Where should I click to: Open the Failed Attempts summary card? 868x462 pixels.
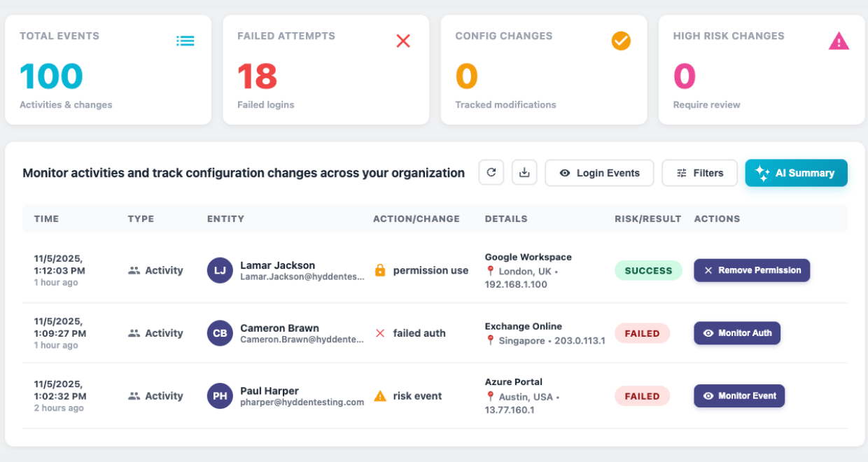pyautogui.click(x=325, y=70)
